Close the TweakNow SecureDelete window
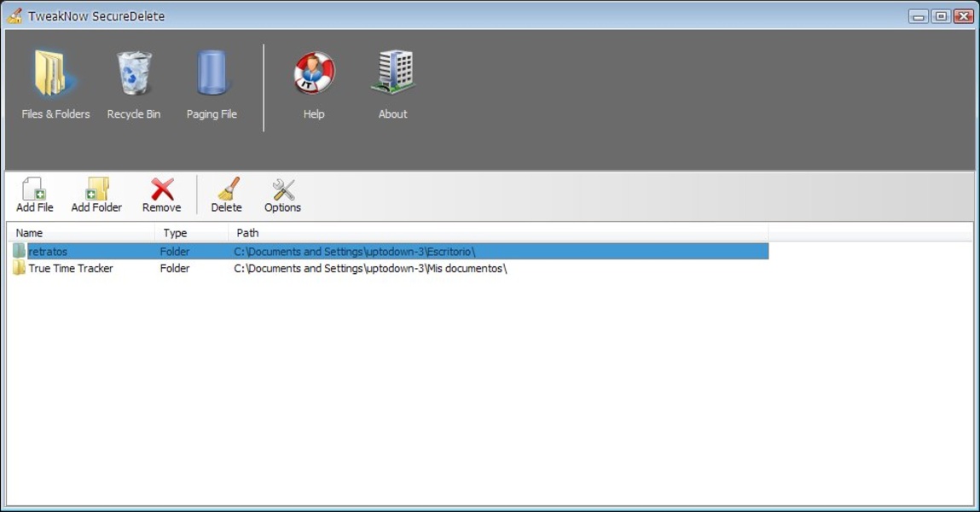Viewport: 980px width, 512px height. click(963, 16)
